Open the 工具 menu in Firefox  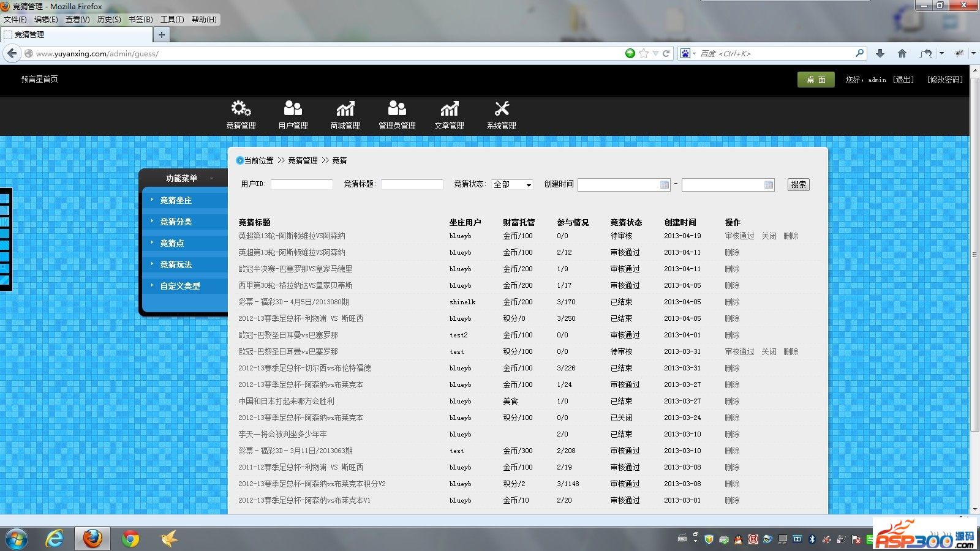171,20
